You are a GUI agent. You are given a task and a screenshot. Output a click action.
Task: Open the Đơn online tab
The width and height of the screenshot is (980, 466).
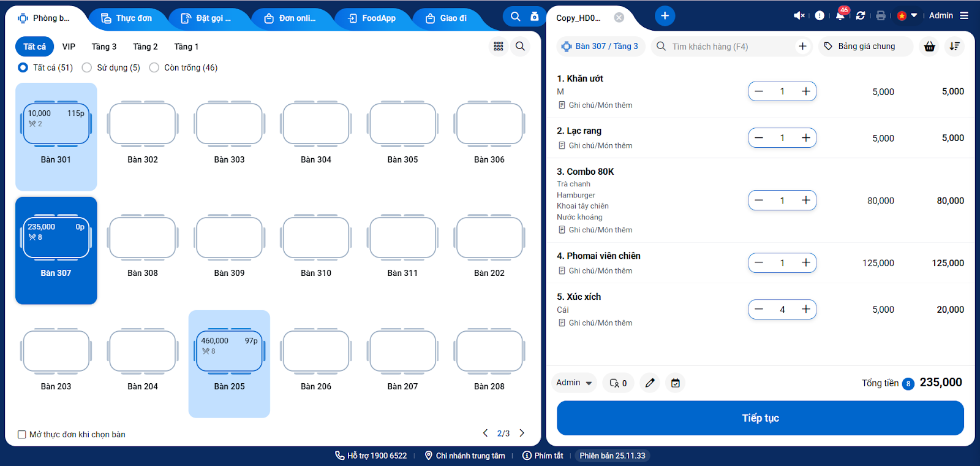(290, 18)
